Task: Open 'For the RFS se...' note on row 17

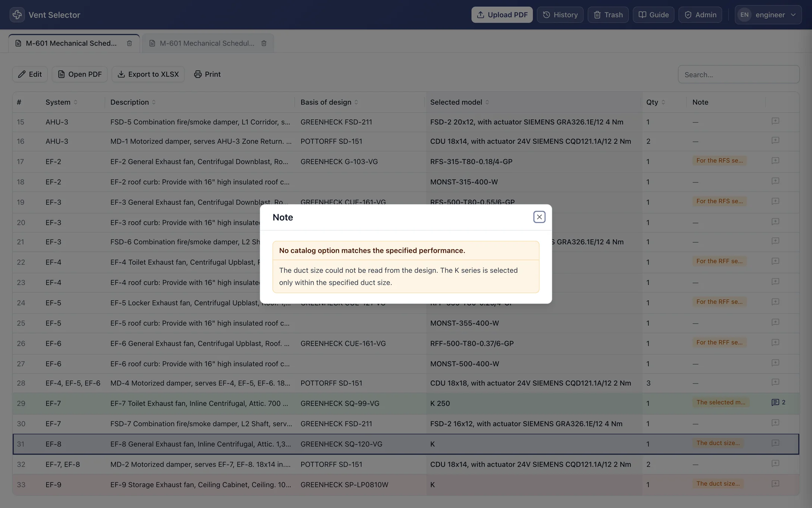Action: (719, 161)
